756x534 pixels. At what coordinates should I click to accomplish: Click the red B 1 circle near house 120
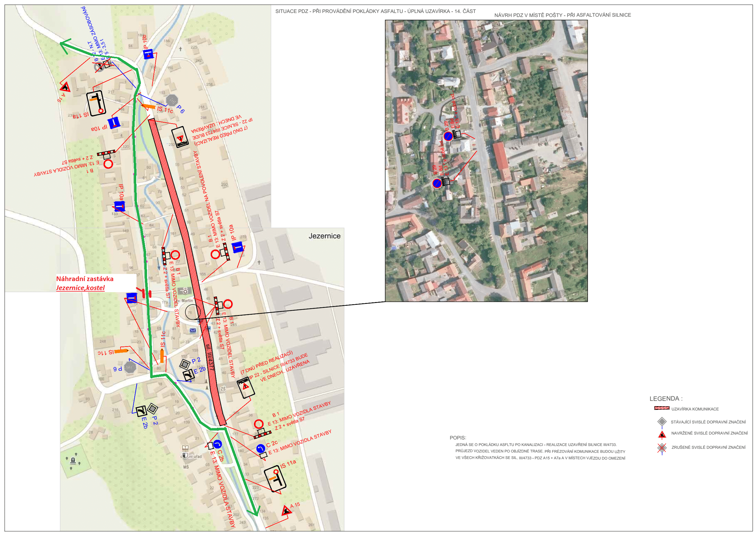coord(108,164)
